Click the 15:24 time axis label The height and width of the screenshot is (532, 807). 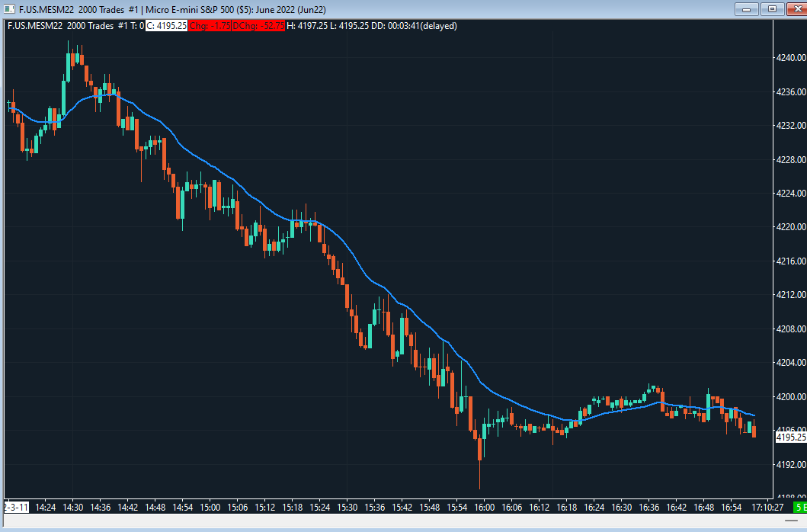[x=319, y=508]
